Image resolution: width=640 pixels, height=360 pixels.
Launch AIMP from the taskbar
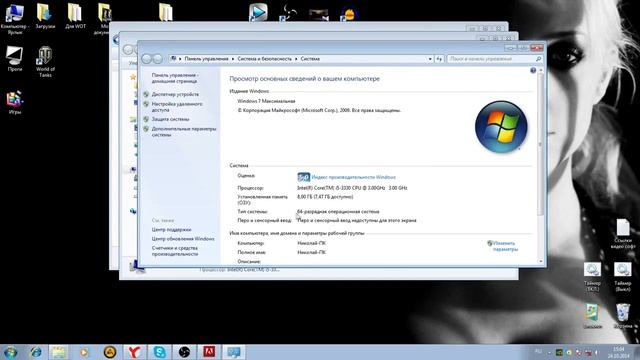(x=109, y=352)
